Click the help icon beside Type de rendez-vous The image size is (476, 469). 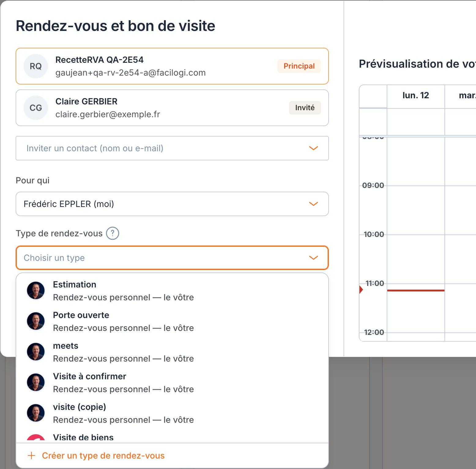[113, 233]
